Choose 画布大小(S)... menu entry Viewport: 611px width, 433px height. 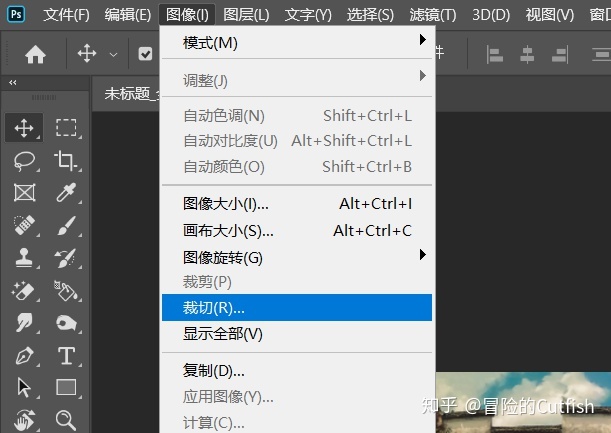297,231
